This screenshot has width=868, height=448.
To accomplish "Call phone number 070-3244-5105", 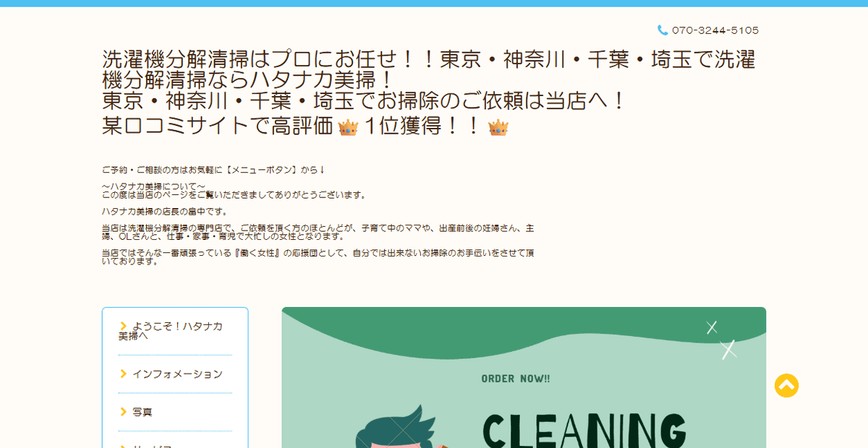I will (715, 30).
